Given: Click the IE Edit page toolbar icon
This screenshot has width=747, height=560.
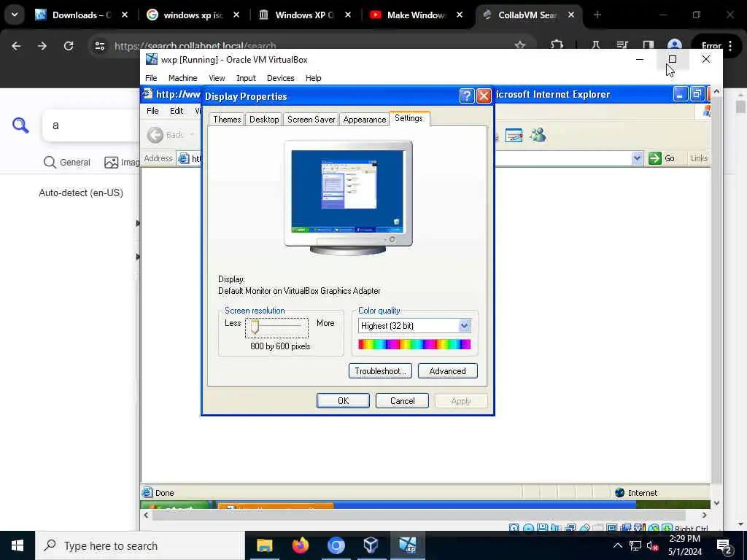Looking at the screenshot, I should click(x=514, y=135).
